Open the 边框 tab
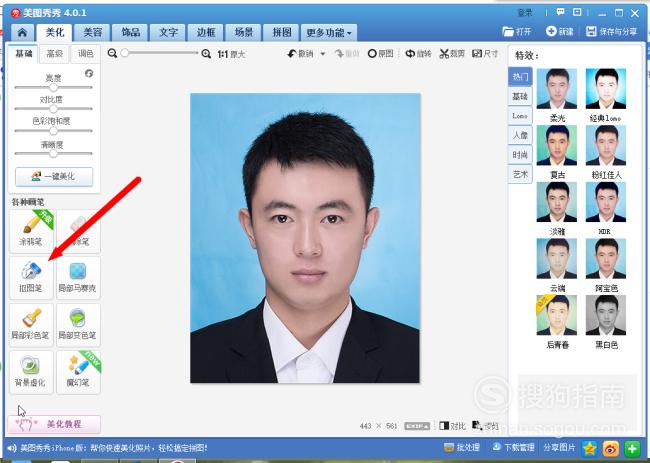650x463 pixels. pos(206,32)
